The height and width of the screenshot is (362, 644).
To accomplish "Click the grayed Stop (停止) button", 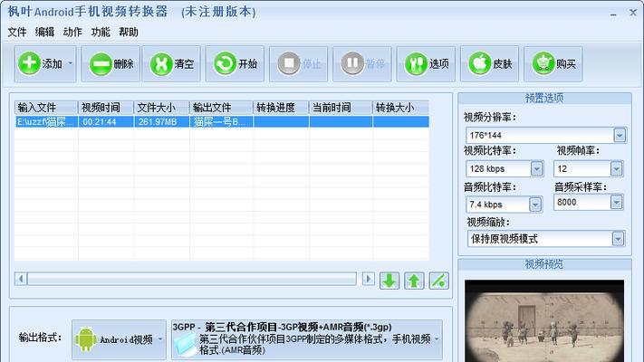I will (x=299, y=64).
